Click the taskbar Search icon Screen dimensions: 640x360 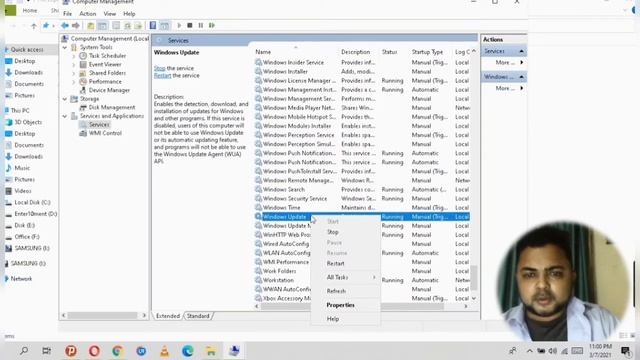pyautogui.click(x=24, y=351)
